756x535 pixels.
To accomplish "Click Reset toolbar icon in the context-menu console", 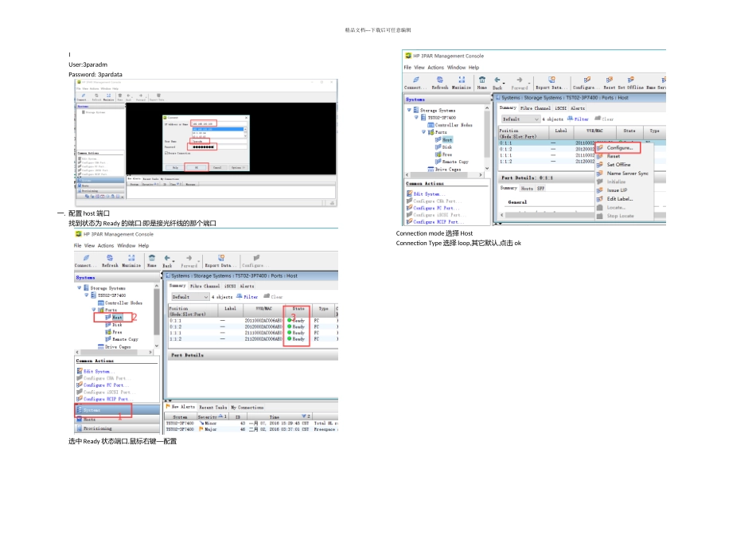I will [610, 80].
